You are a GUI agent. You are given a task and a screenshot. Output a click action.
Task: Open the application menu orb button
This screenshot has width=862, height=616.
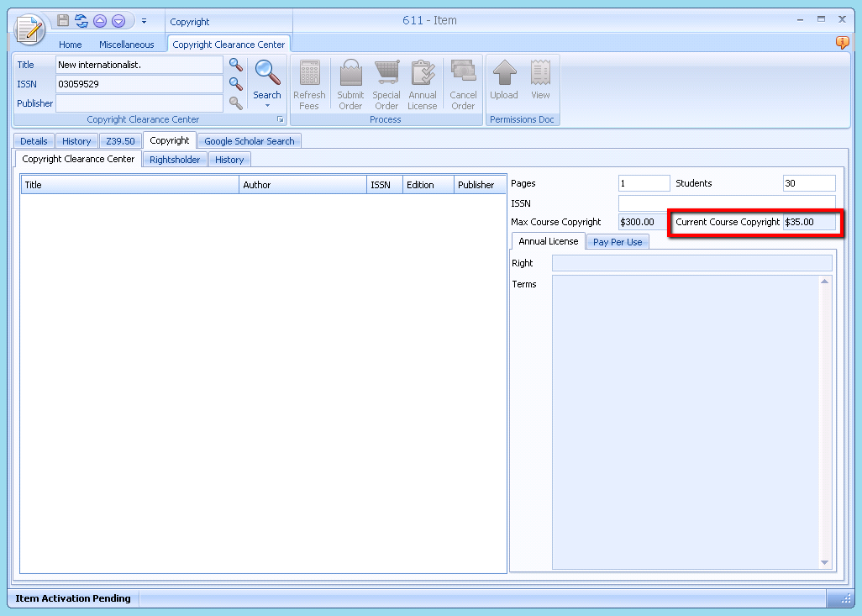pos(30,30)
